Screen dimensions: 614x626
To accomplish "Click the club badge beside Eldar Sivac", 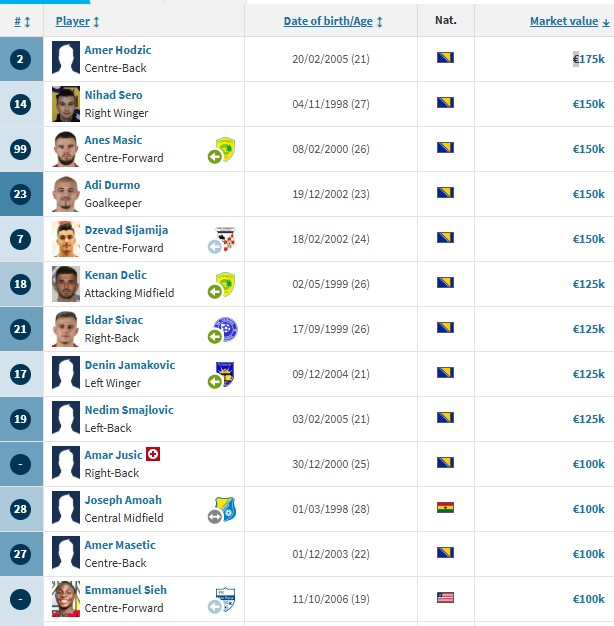I will tap(227, 327).
